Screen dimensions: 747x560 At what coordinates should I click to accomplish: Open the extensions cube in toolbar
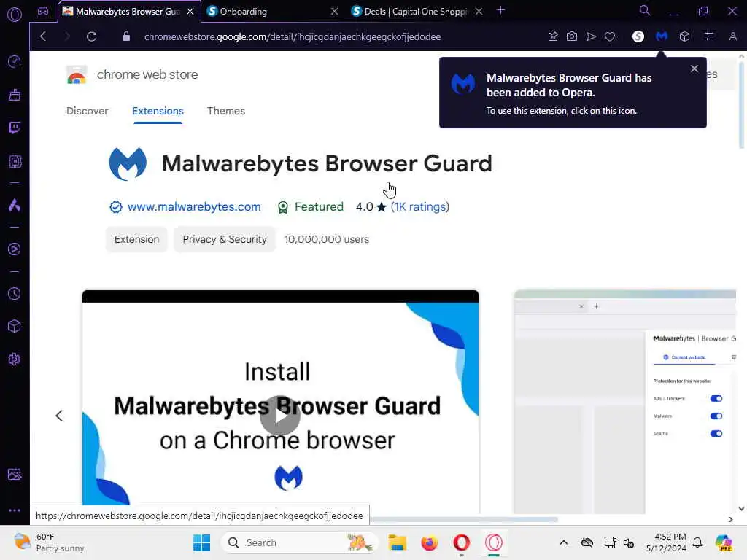pos(684,36)
